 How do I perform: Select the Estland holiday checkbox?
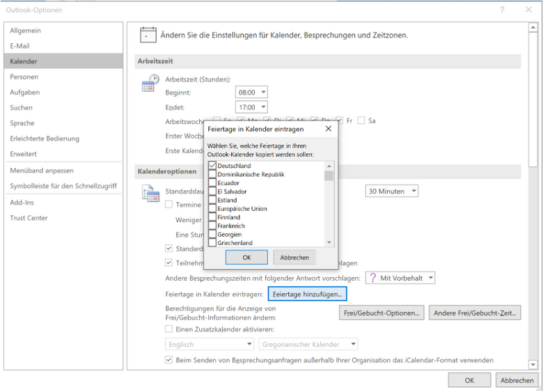(x=212, y=200)
